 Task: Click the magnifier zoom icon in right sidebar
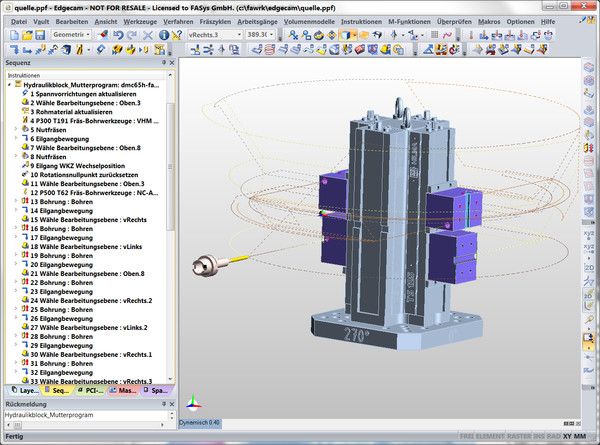click(x=589, y=319)
